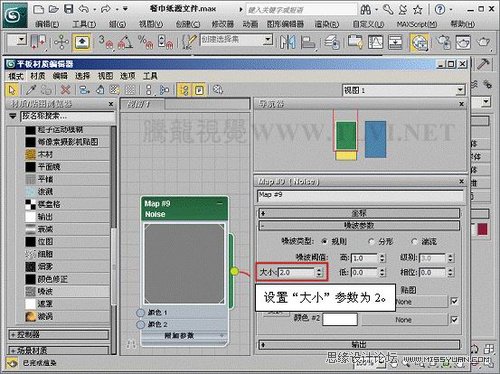500x374 pixels.
Task: Click the 颜色 1 input socket on Noise node
Action: pos(141,313)
